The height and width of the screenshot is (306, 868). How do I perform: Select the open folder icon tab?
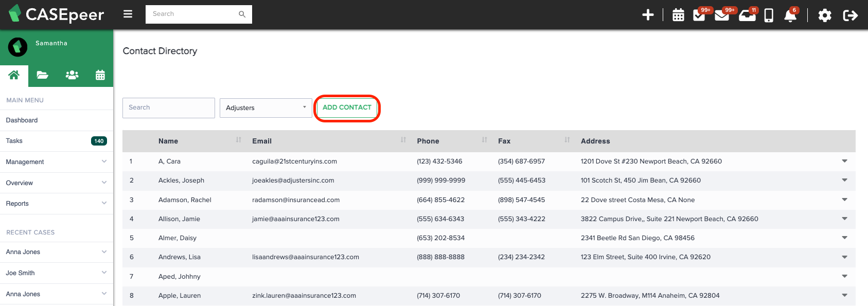pos(43,75)
